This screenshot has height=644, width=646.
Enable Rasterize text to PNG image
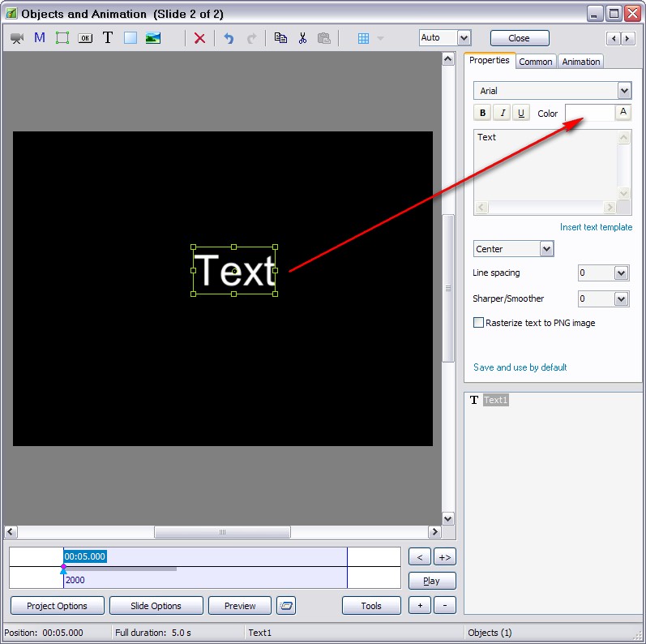pos(478,323)
